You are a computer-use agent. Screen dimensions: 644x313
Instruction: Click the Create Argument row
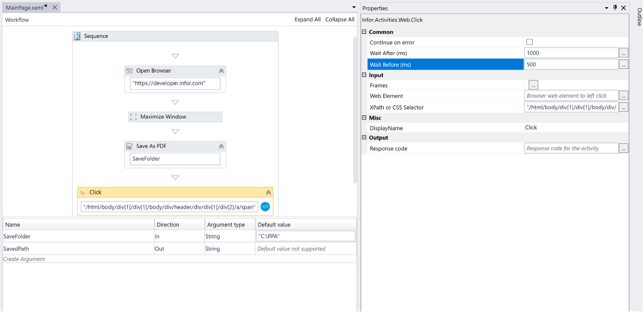click(24, 259)
